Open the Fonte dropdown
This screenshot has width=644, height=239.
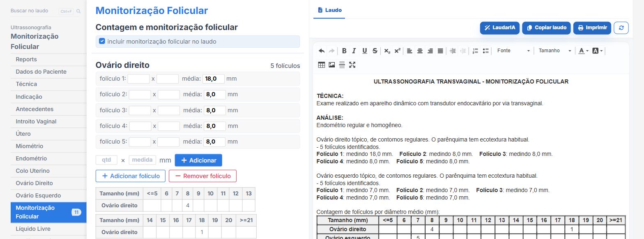click(513, 51)
